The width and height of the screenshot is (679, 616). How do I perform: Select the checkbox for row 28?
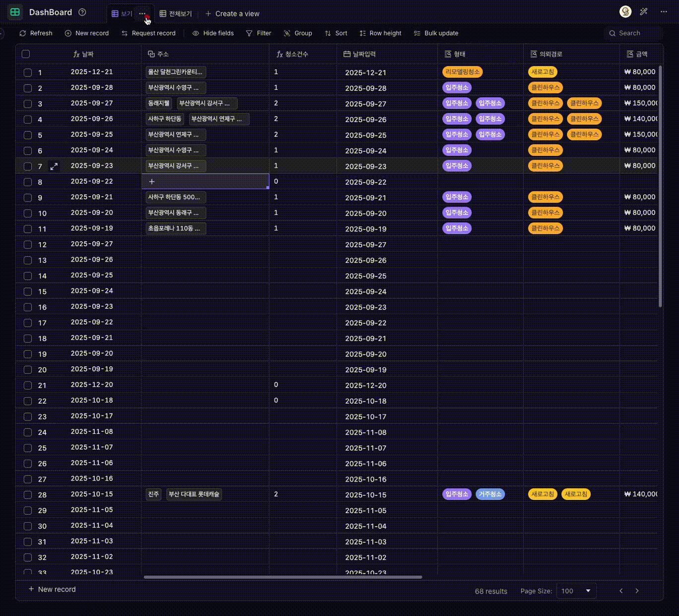[x=28, y=495]
